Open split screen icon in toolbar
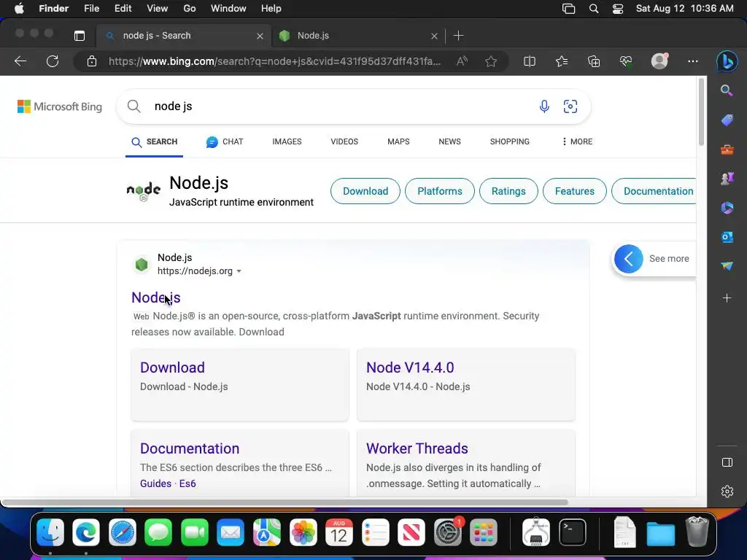 click(x=530, y=61)
